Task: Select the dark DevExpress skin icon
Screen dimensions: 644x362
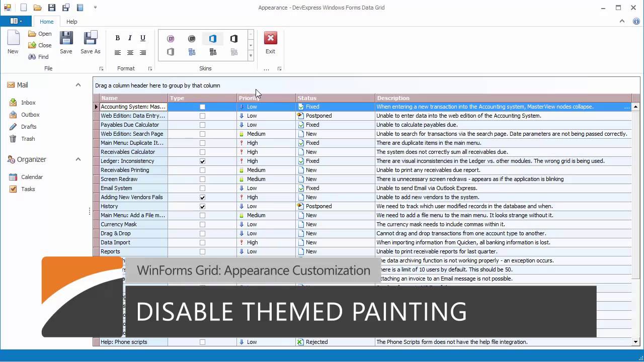Action: pos(192,39)
